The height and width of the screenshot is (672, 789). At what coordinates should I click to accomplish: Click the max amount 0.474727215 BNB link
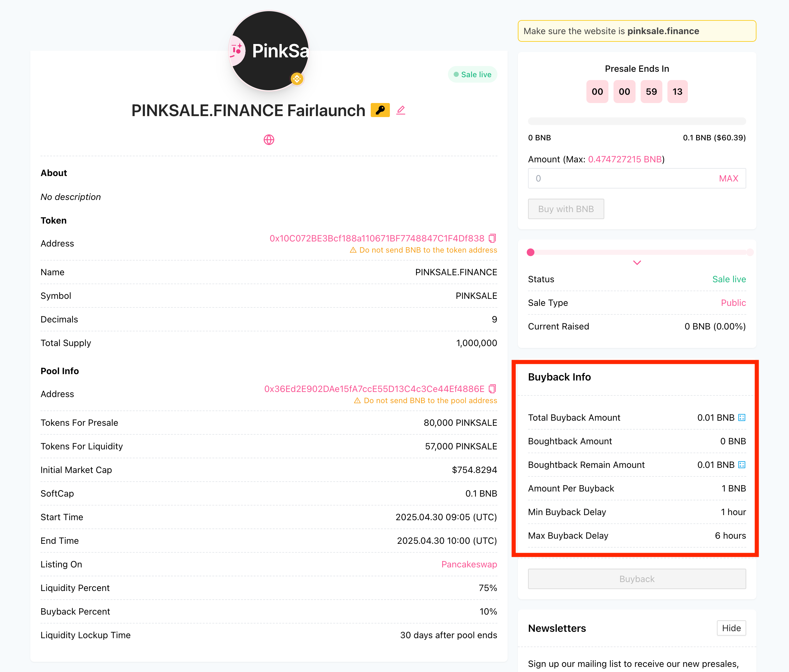(x=624, y=159)
